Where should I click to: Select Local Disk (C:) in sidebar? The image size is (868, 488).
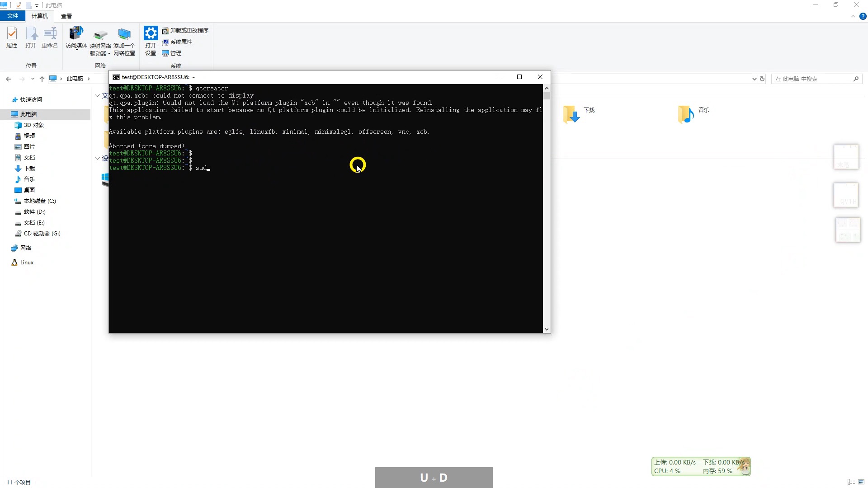tap(40, 201)
